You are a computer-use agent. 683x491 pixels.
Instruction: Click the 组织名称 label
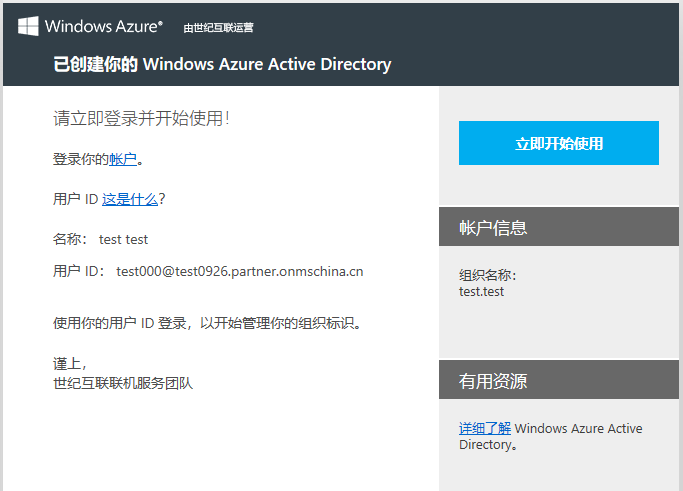tap(487, 276)
